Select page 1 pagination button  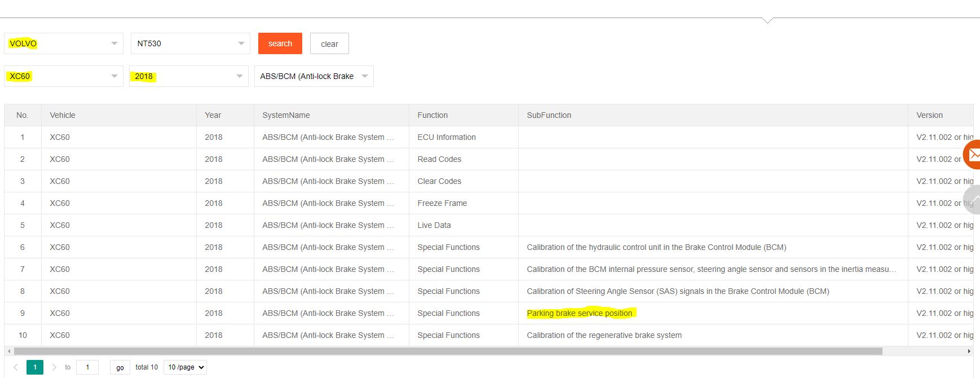[35, 367]
